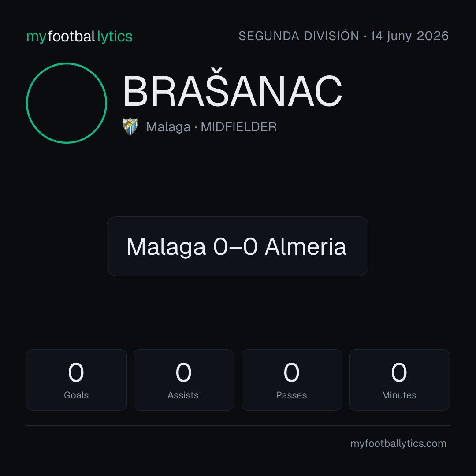Click the zero value above Passes

pyautogui.click(x=291, y=372)
